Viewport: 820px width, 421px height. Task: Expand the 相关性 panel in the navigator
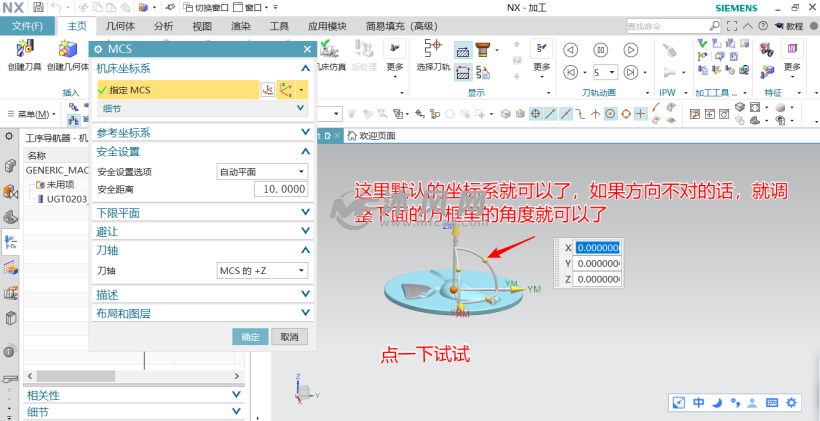135,395
